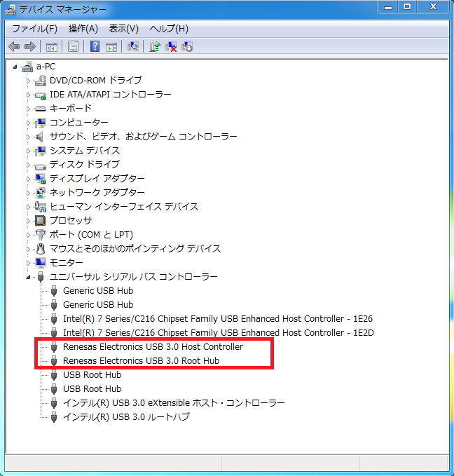
Task: Select Intel USB Enhanced Host Controller - 1E2D
Action: click(x=218, y=333)
